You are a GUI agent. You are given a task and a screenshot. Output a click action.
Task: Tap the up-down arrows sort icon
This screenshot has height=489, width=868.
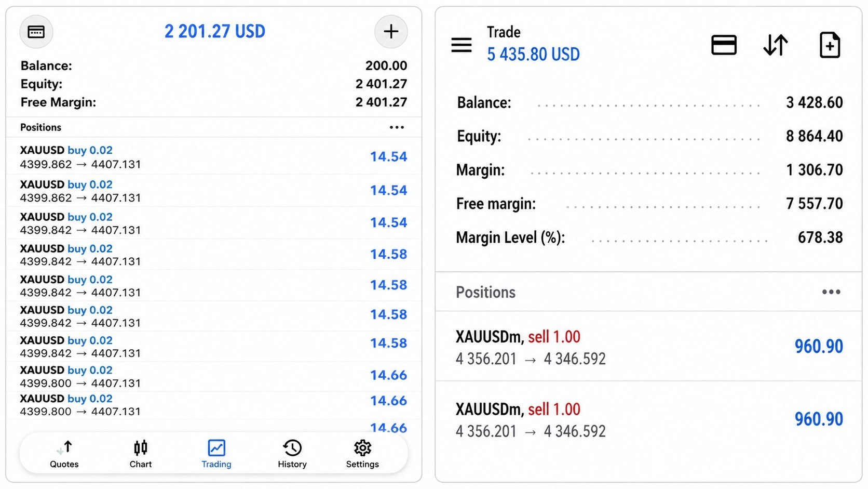click(776, 45)
